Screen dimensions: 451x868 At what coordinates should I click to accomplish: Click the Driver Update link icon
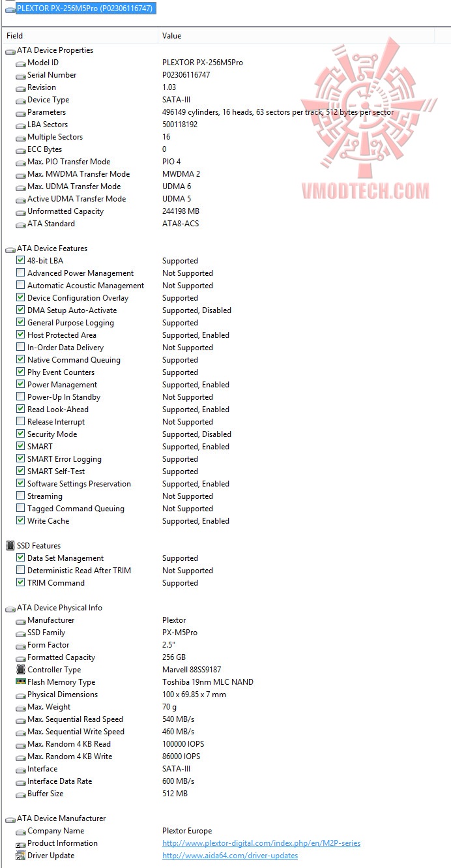(x=21, y=856)
